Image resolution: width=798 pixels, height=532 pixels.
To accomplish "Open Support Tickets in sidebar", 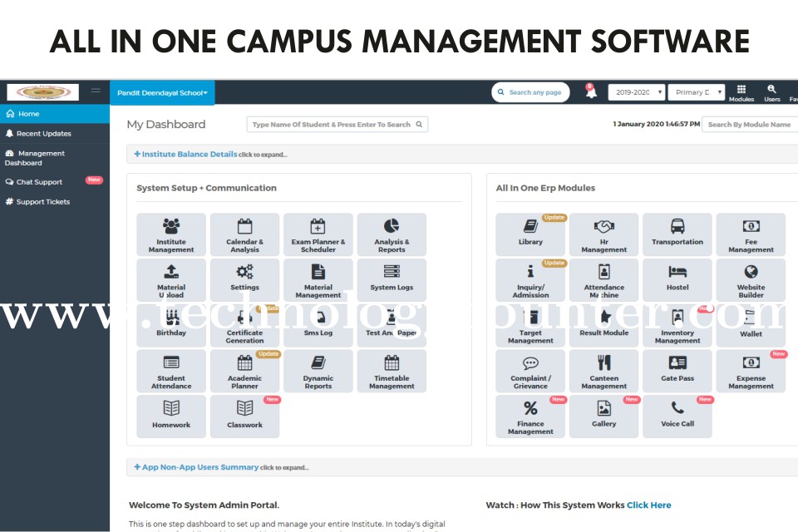I will (55, 202).
